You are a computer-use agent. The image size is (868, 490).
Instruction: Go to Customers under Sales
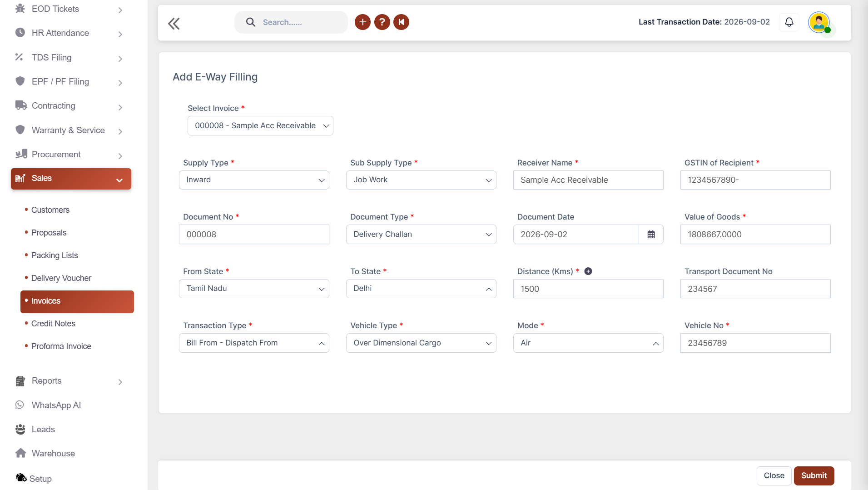50,210
